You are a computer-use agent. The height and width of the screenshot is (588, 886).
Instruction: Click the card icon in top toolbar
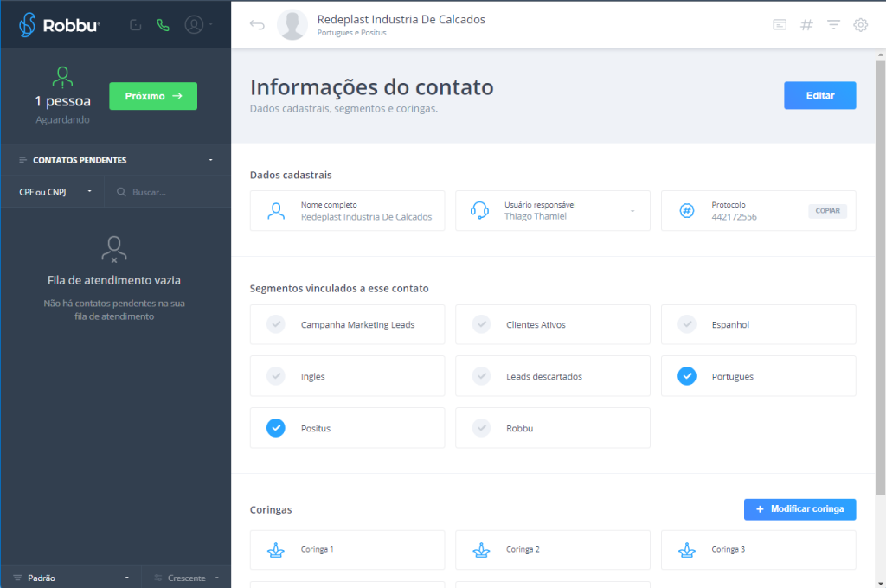click(x=780, y=25)
